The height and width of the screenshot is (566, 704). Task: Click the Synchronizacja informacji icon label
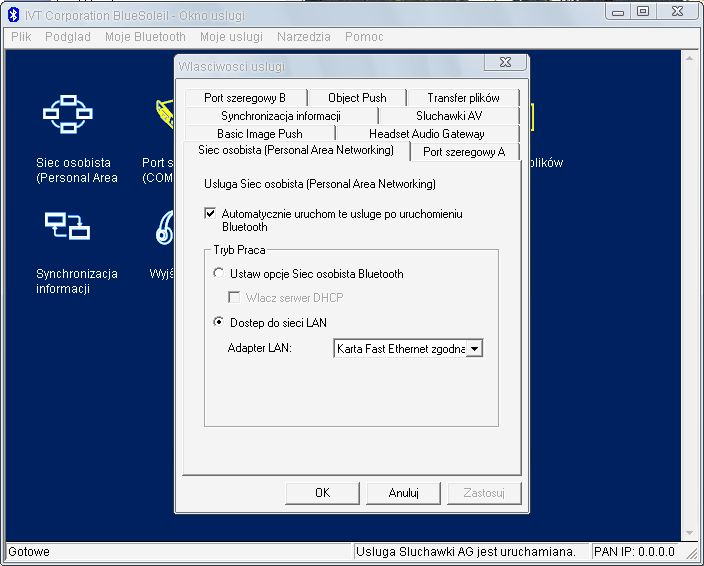click(77, 281)
